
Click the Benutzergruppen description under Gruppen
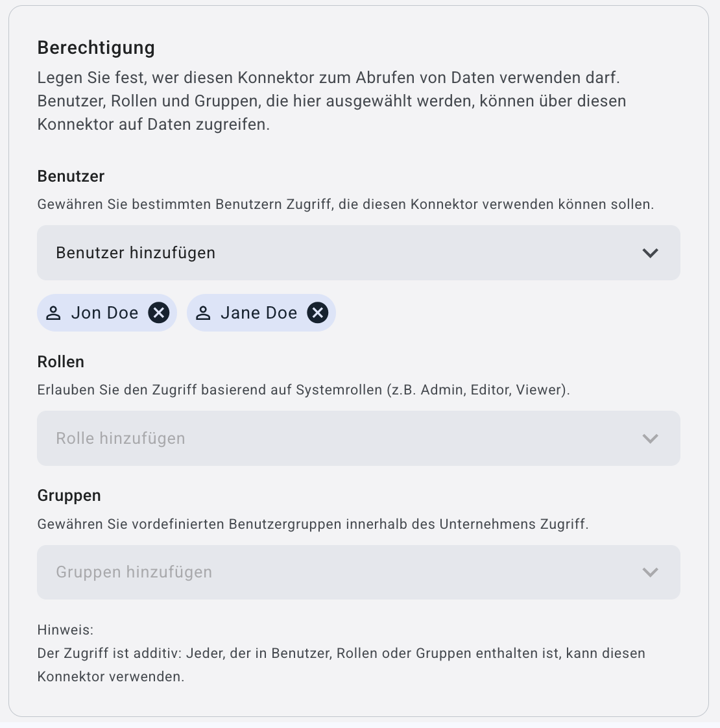(x=313, y=524)
